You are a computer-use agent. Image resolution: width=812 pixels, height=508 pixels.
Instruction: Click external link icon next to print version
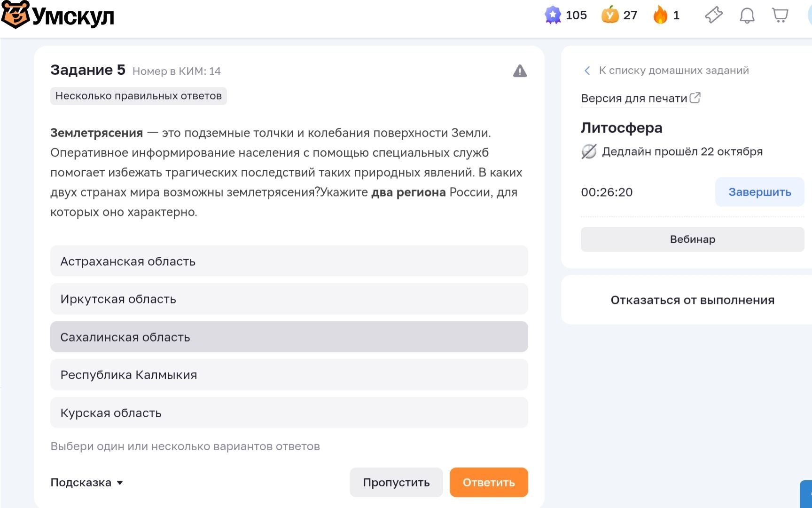point(695,98)
